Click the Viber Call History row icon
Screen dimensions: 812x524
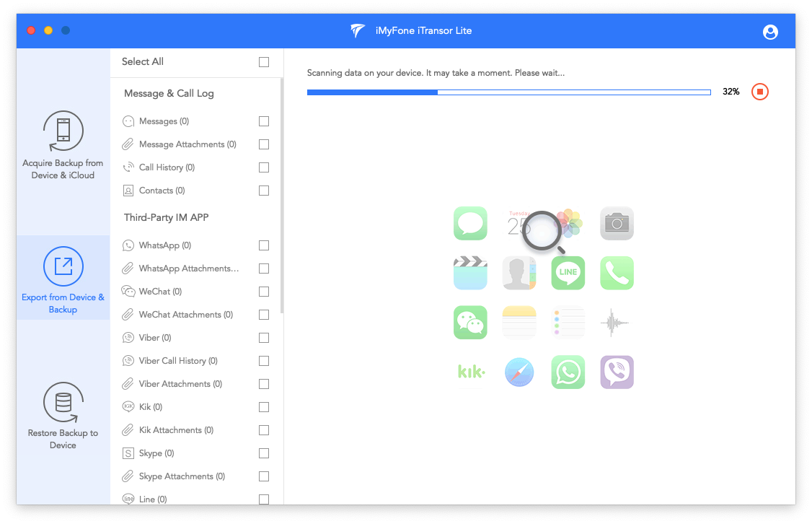pyautogui.click(x=128, y=361)
